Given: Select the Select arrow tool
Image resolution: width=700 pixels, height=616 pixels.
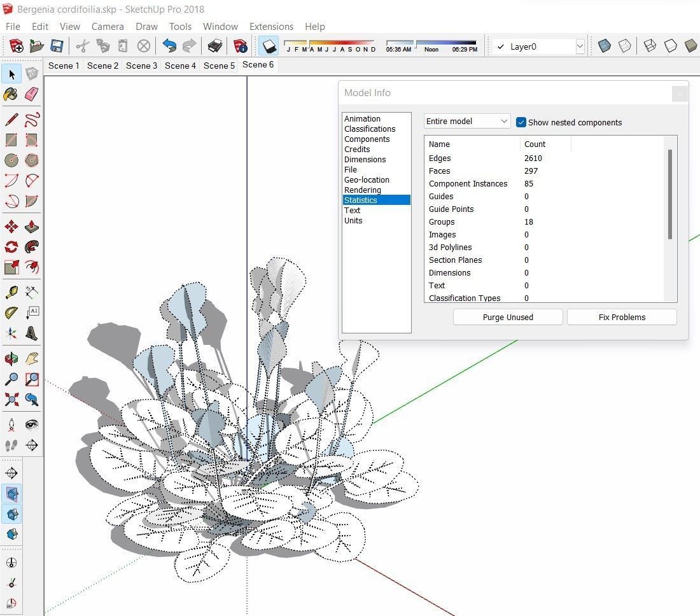Looking at the screenshot, I should click(x=11, y=74).
